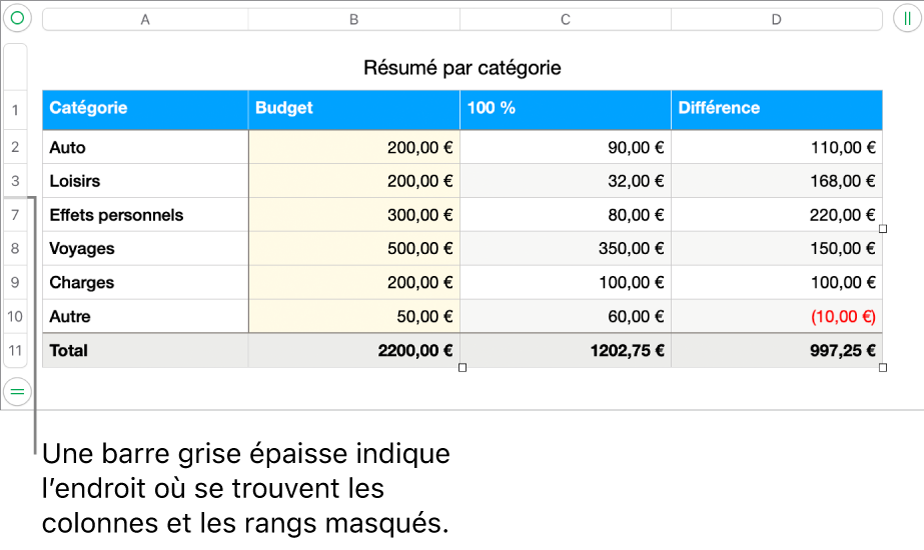Viewport: 924px width, 550px height.
Task: Select the Effets personnels cell
Action: click(145, 215)
